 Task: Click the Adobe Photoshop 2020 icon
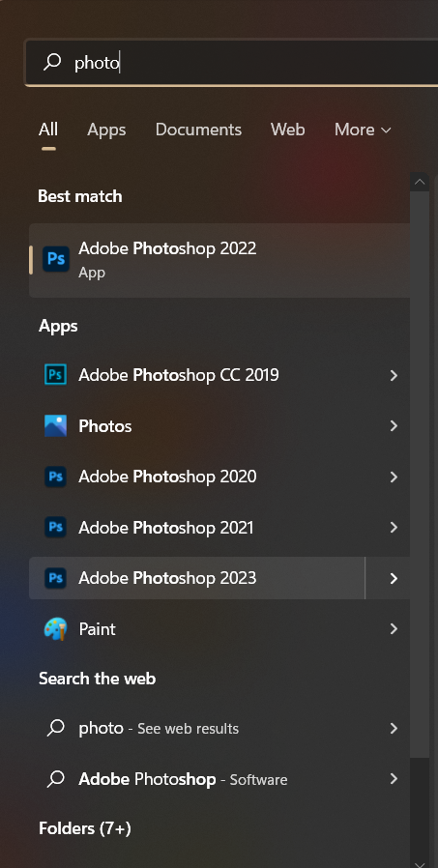click(55, 477)
